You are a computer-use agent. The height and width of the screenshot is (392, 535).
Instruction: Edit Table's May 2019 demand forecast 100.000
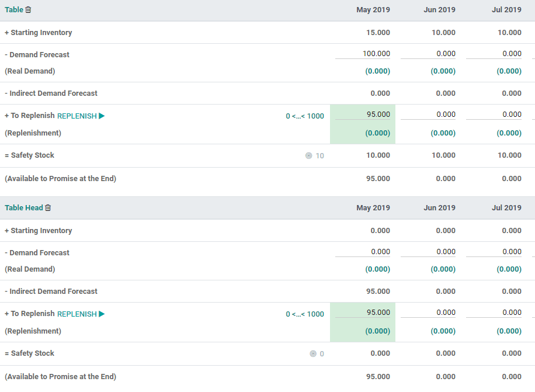click(363, 54)
